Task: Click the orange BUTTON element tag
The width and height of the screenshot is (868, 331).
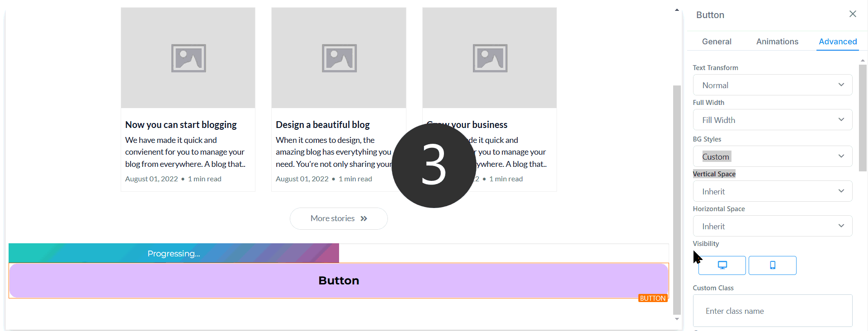Action: coord(652,298)
